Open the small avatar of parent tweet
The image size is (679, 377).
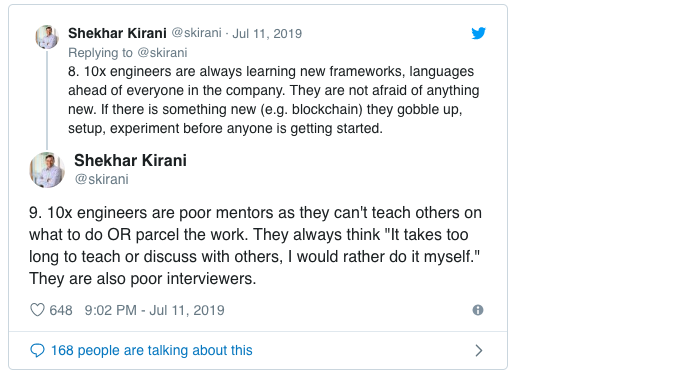click(x=47, y=37)
